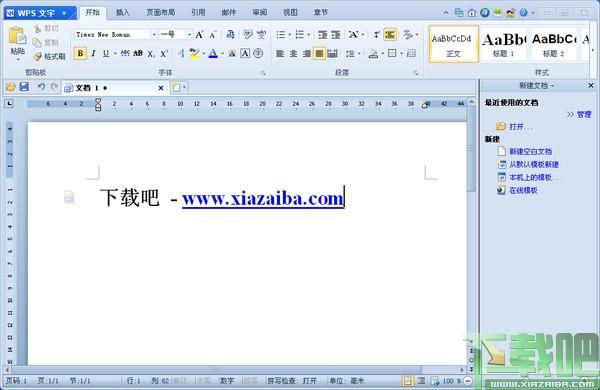This screenshot has height=390, width=600.
Task: Toggle superscript X formatting
Action: [164, 54]
